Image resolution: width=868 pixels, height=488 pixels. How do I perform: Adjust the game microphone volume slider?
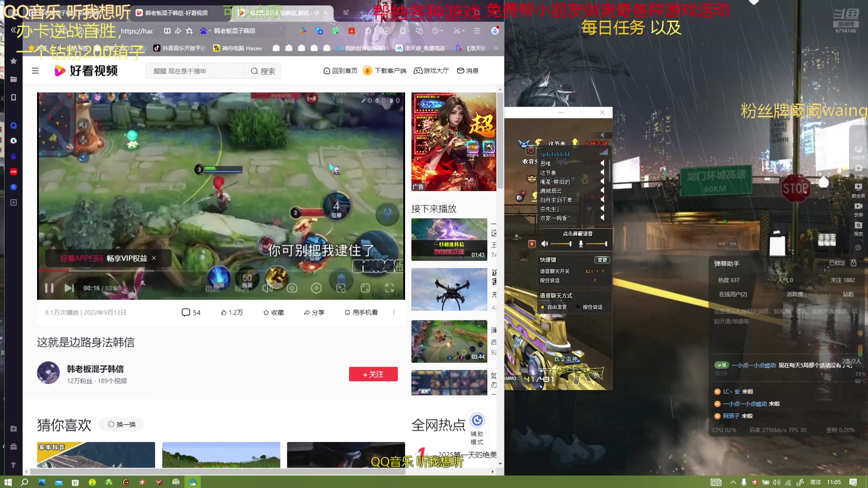point(596,244)
